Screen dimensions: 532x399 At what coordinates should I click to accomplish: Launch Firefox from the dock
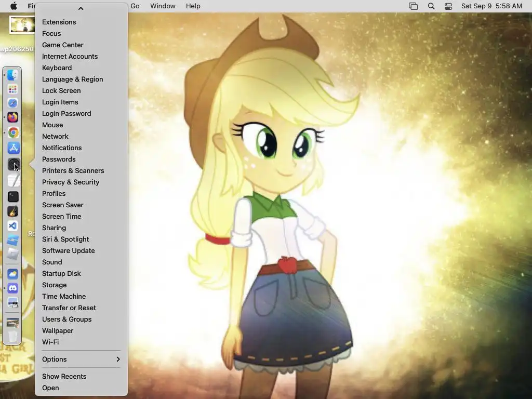pos(12,117)
